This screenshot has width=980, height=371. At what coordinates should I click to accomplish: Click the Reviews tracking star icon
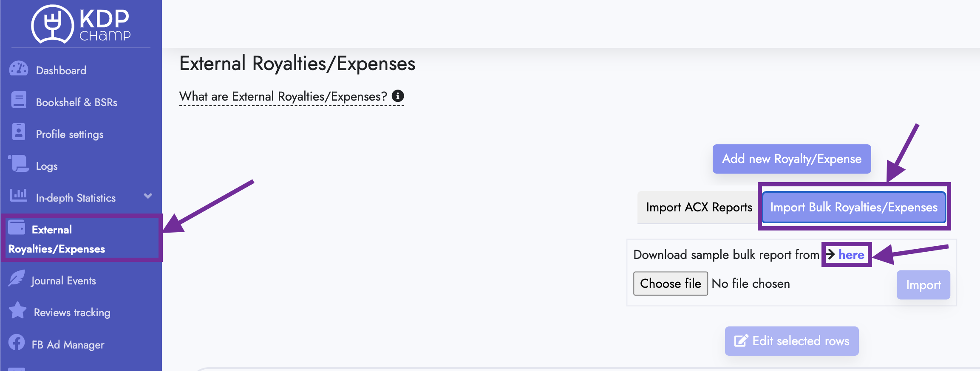[17, 310]
